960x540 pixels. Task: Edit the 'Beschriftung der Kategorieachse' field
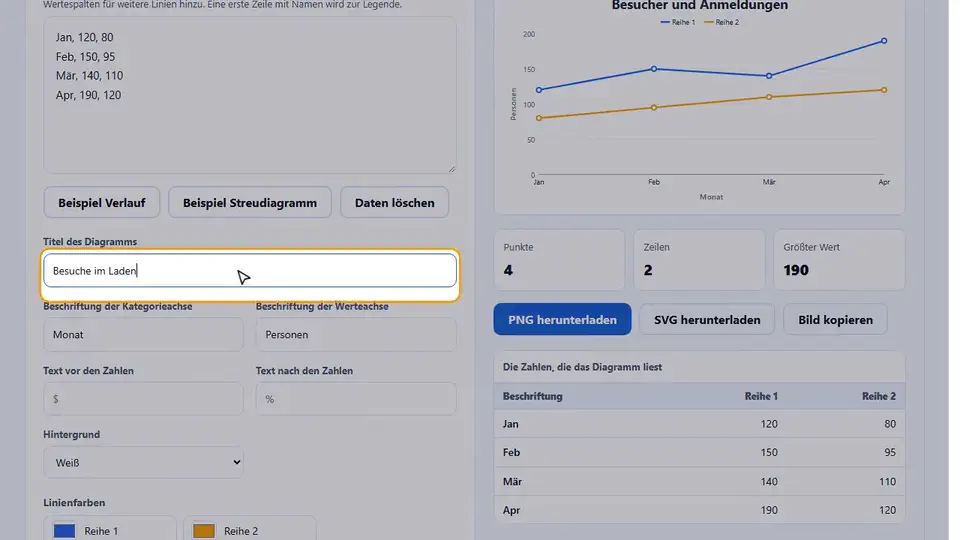click(143, 335)
